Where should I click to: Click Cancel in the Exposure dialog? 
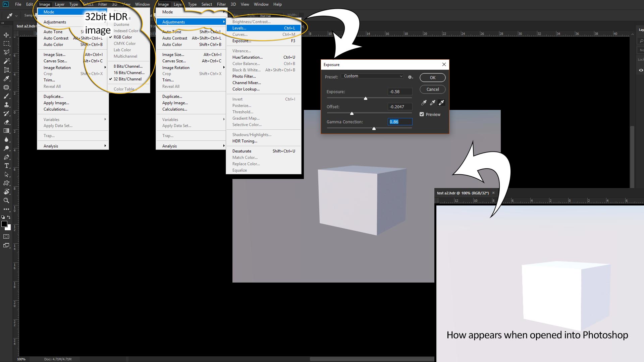pyautogui.click(x=433, y=89)
